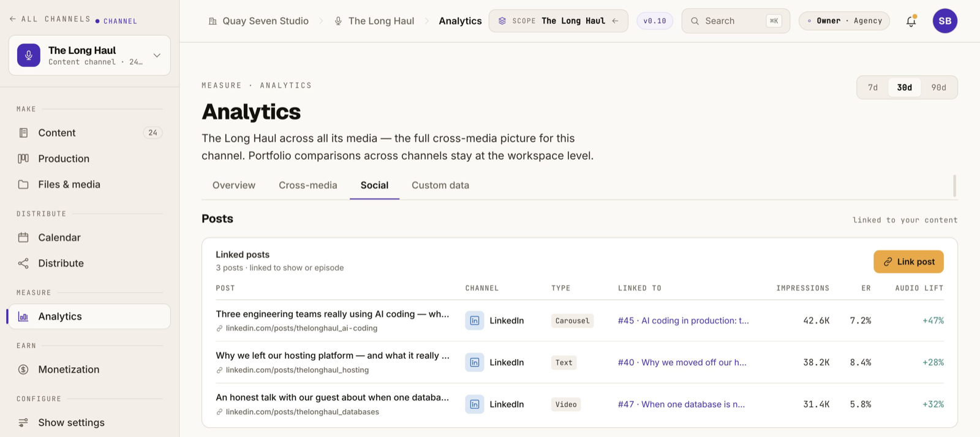This screenshot has height=437, width=980.
Task: Click the Content page icon
Action: pyautogui.click(x=23, y=133)
